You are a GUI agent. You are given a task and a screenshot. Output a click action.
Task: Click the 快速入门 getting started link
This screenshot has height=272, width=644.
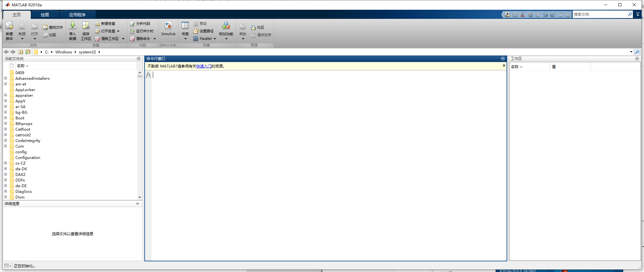[x=204, y=66]
